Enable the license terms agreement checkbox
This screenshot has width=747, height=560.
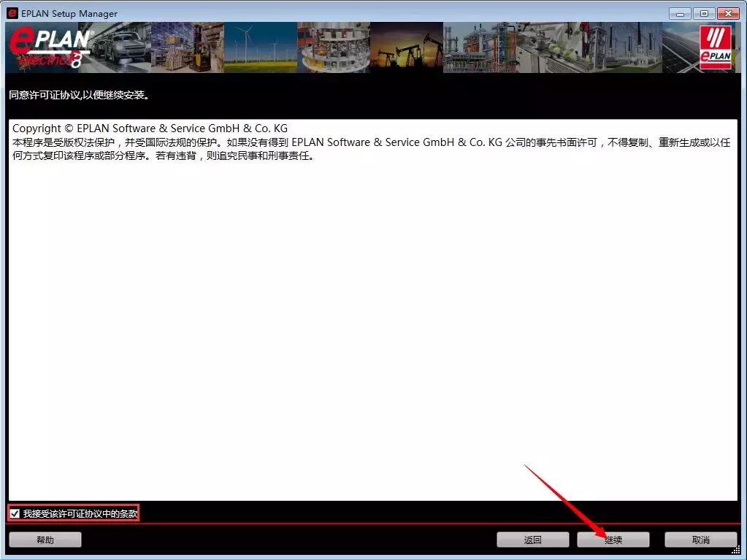pos(14,513)
